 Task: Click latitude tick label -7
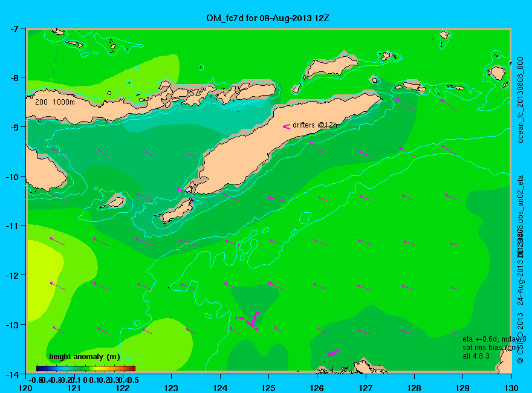pos(14,29)
